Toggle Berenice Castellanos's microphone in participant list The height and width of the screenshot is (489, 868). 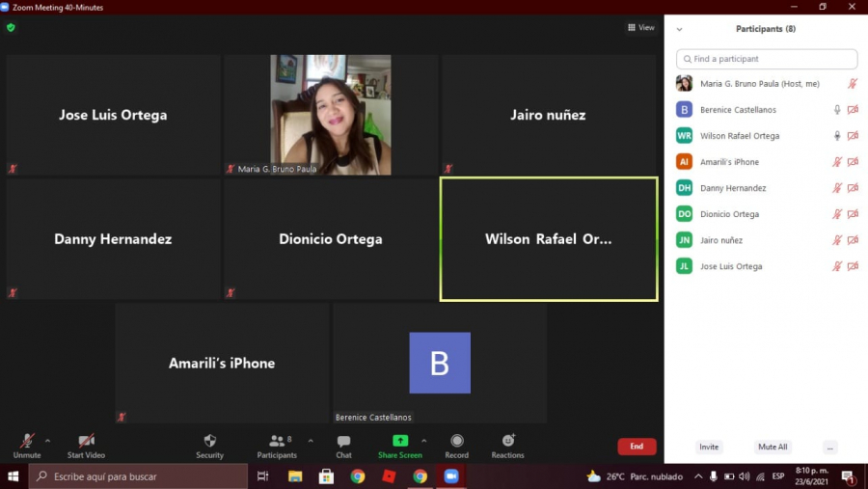click(836, 110)
